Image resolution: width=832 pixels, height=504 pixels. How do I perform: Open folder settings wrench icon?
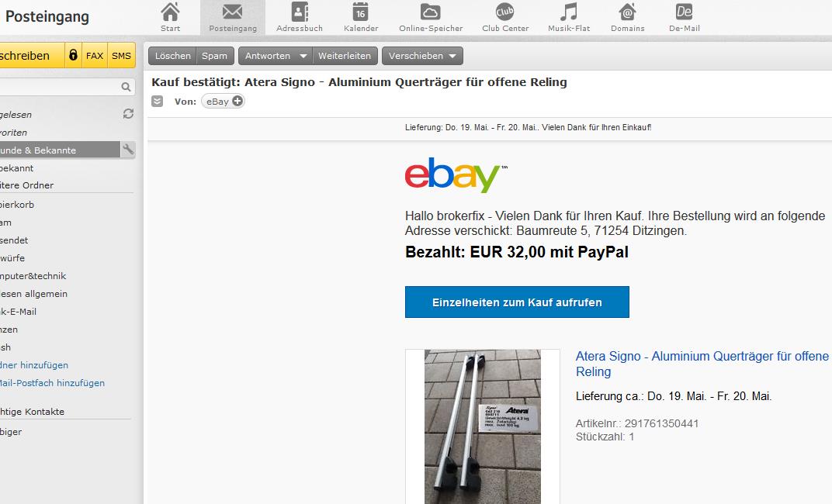pos(128,150)
